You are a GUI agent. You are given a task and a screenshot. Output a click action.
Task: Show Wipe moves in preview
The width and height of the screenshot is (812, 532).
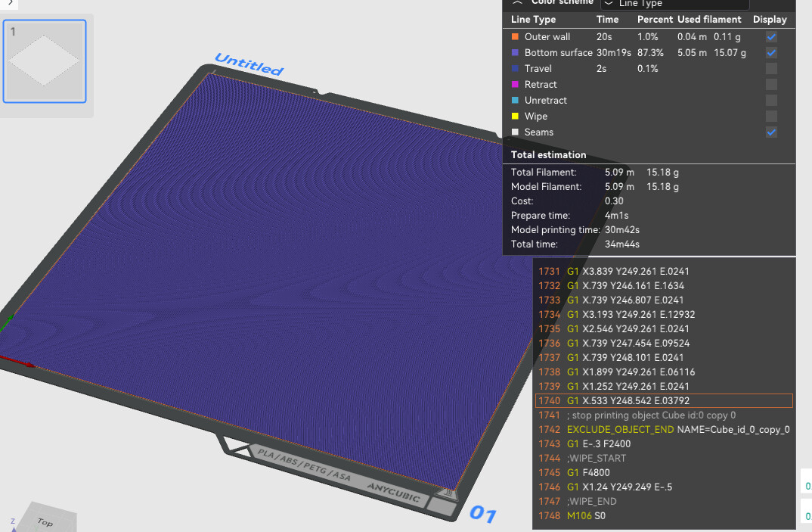tap(770, 117)
